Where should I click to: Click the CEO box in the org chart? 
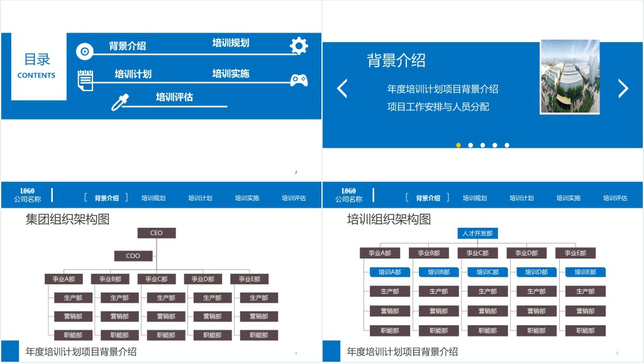pos(157,233)
